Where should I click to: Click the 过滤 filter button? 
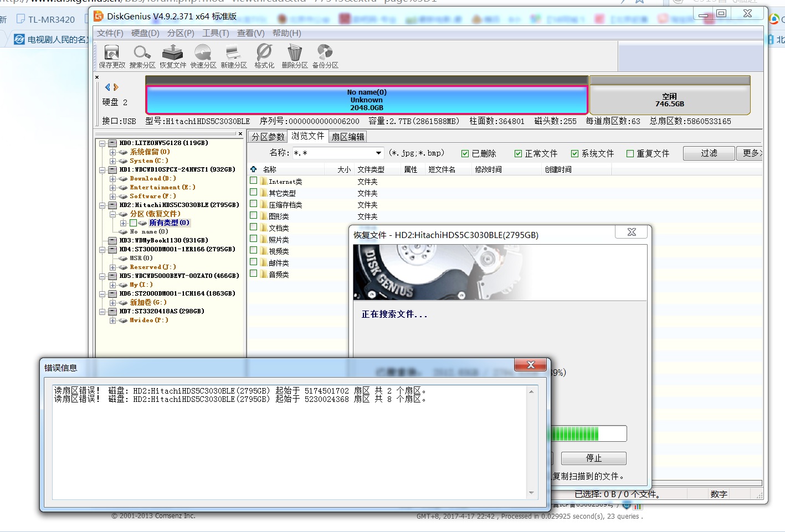coord(709,153)
